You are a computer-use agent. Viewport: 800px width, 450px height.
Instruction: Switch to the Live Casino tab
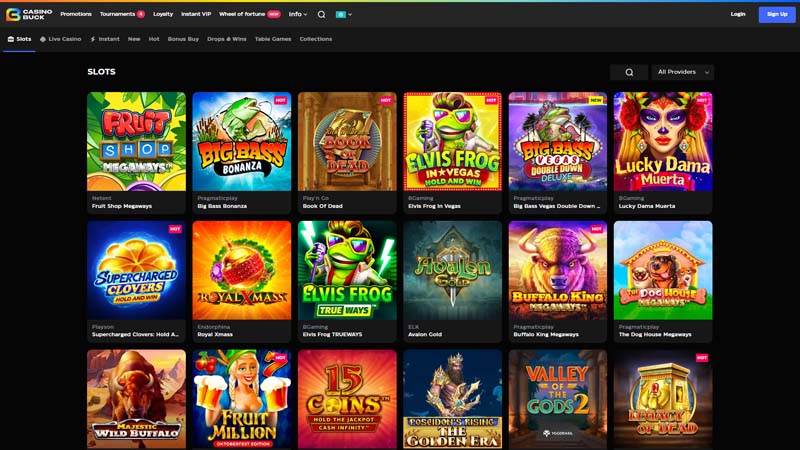[x=61, y=39]
